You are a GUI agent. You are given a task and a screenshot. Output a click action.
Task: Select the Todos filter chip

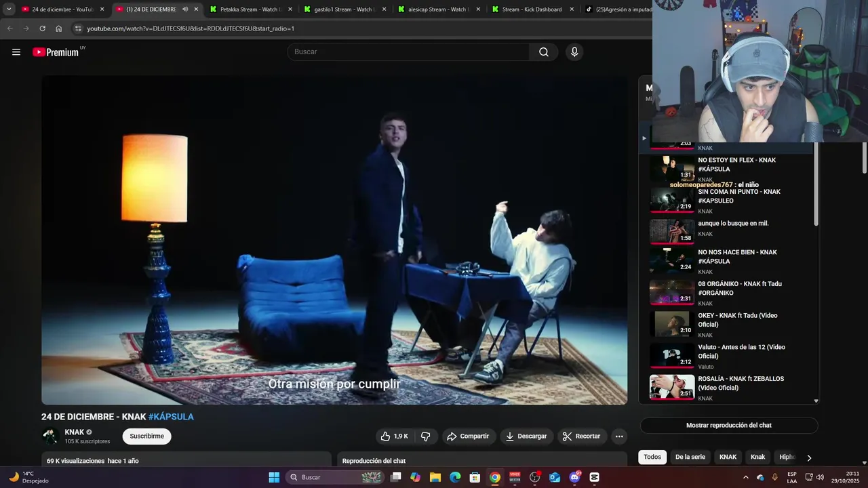(652, 457)
